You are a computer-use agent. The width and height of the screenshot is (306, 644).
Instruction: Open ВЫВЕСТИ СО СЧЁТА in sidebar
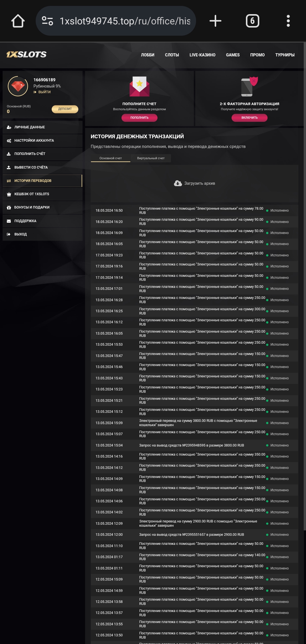tap(31, 167)
